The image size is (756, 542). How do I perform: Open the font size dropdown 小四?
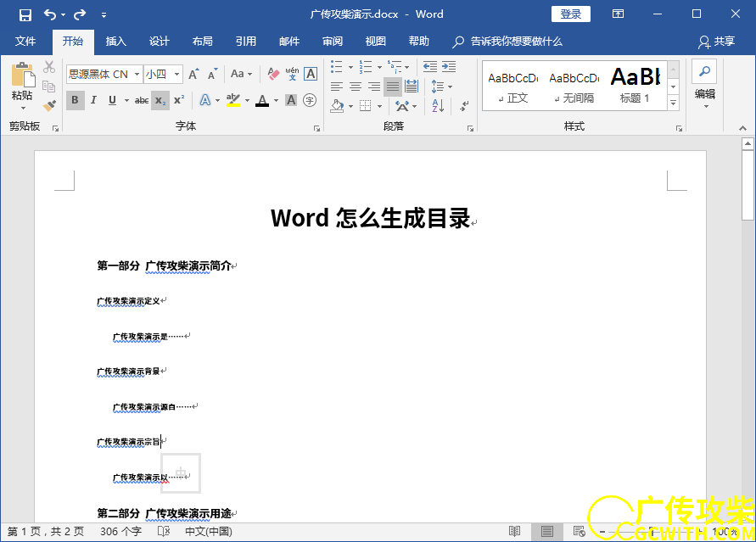(177, 74)
